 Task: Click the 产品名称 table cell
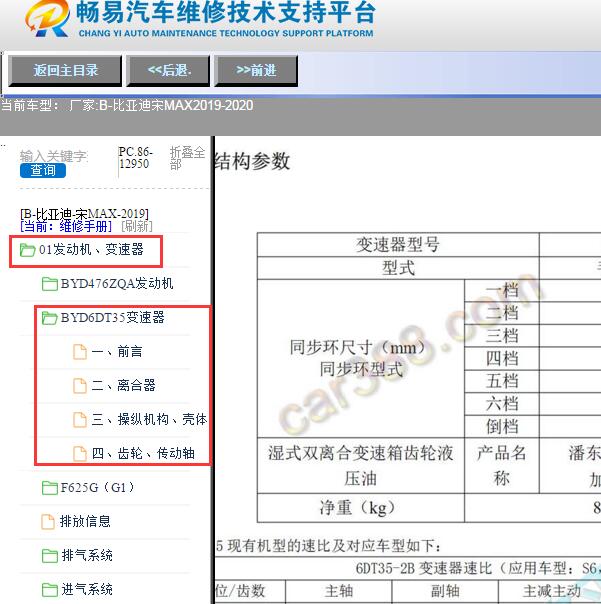[502, 465]
